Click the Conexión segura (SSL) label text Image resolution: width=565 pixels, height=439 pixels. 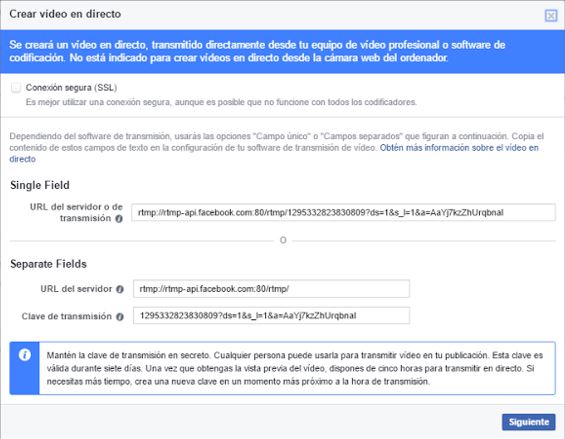point(71,88)
